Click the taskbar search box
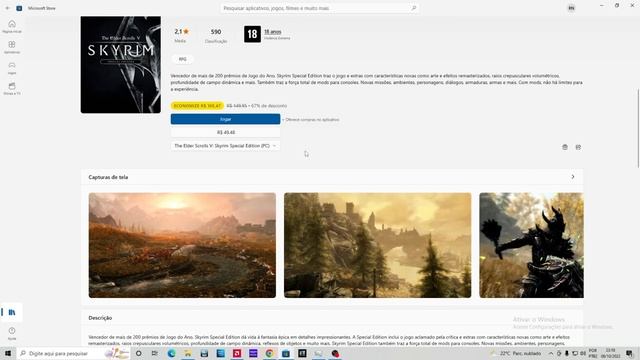Viewport: 640px width, 360px height. click(x=73, y=353)
